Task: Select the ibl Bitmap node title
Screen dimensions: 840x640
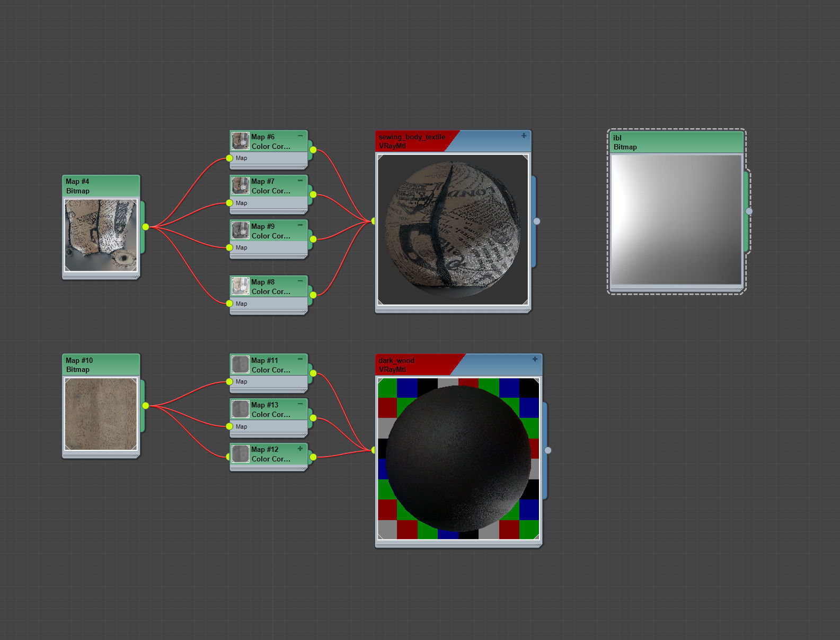Action: click(676, 143)
